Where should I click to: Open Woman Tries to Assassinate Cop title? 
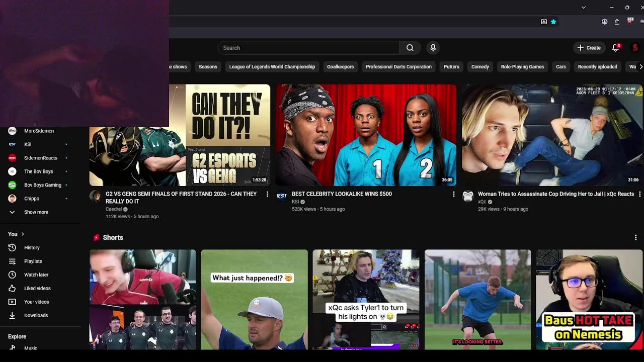click(556, 194)
